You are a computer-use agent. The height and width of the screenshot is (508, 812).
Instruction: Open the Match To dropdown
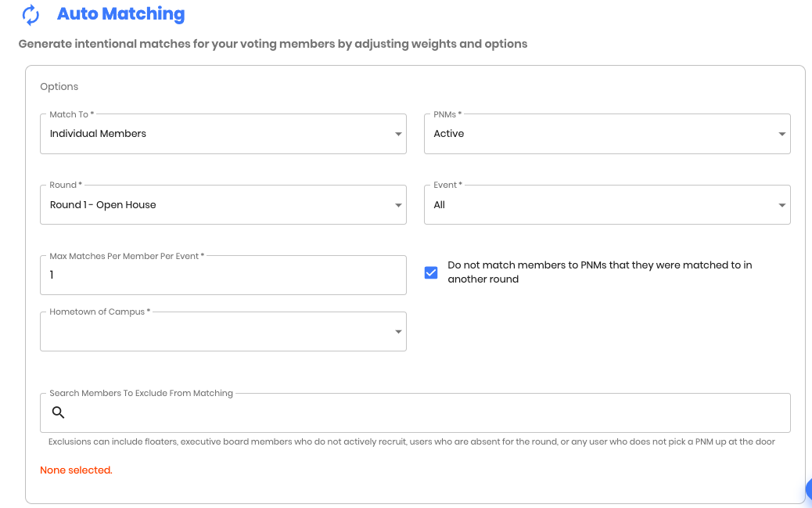[x=223, y=134]
